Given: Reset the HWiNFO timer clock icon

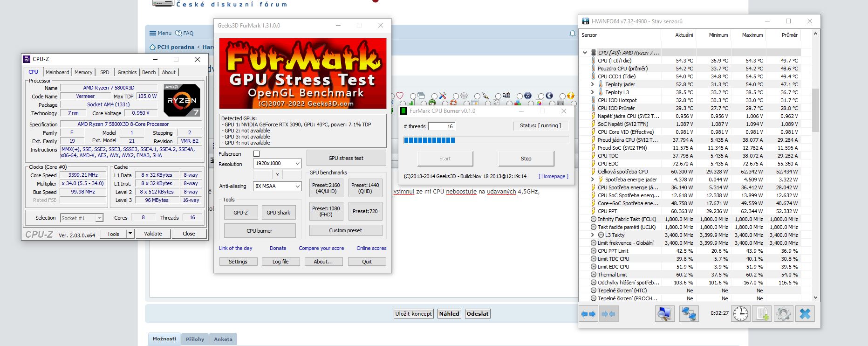Looking at the screenshot, I should click(740, 314).
